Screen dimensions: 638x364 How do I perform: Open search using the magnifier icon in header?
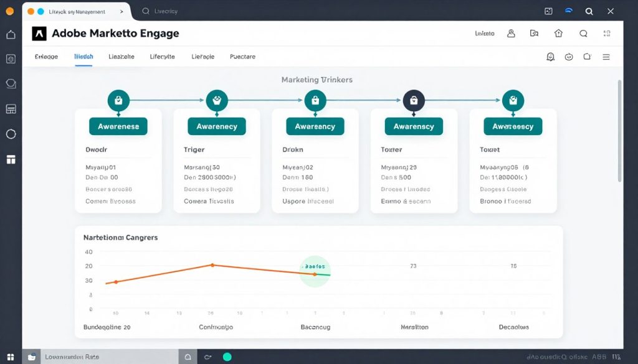[584, 34]
